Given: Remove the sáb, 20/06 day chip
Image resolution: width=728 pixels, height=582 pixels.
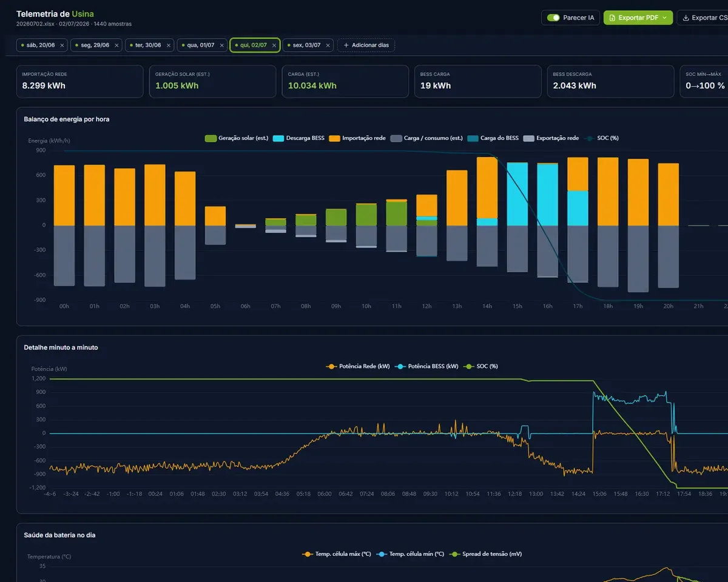Looking at the screenshot, I should (62, 45).
